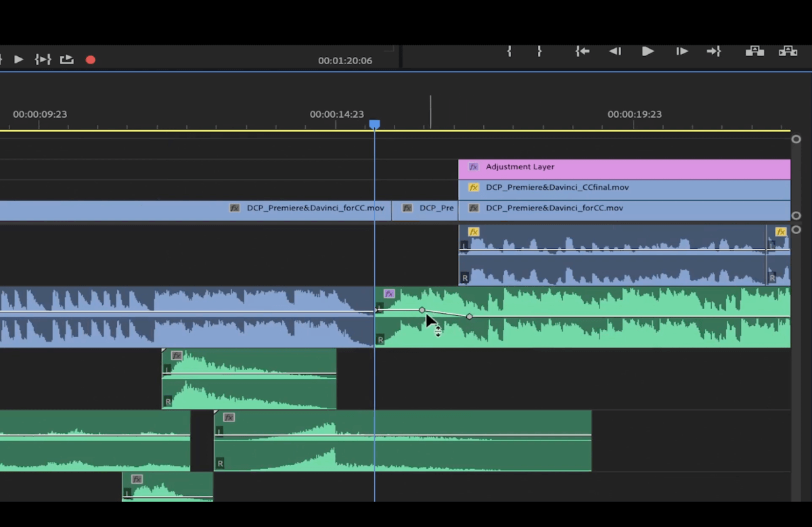Click the blue playhead marker on the time ruler
Viewport: 812px width, 527px height.
[x=374, y=124]
